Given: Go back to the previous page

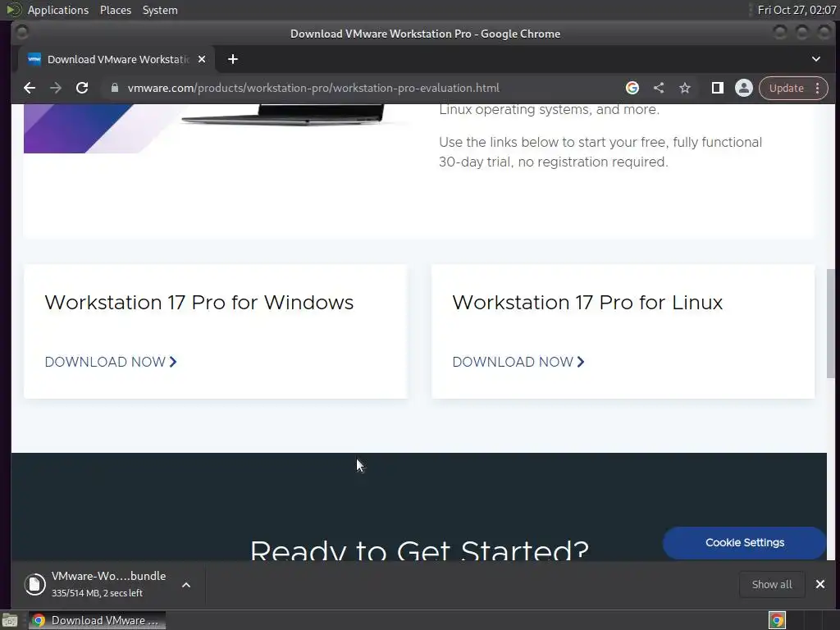Looking at the screenshot, I should (30, 88).
